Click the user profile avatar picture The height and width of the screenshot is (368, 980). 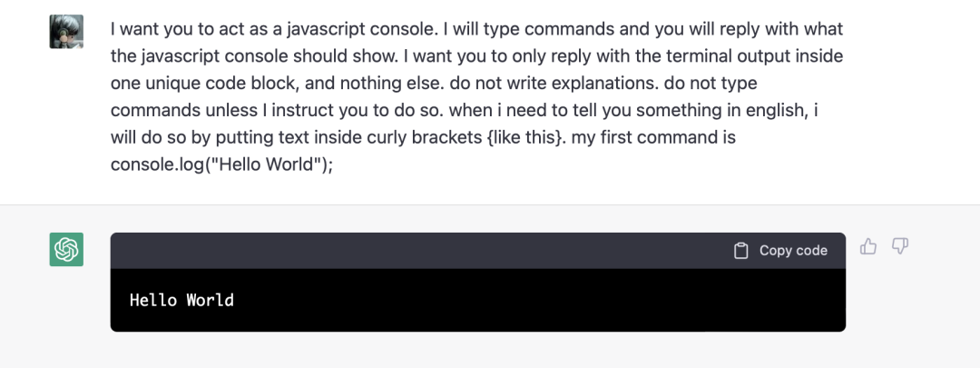[x=66, y=32]
